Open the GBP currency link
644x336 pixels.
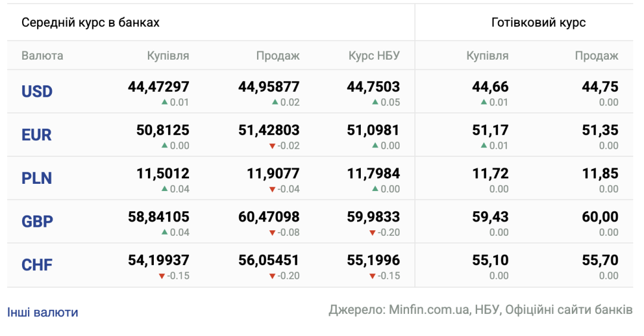click(38, 221)
